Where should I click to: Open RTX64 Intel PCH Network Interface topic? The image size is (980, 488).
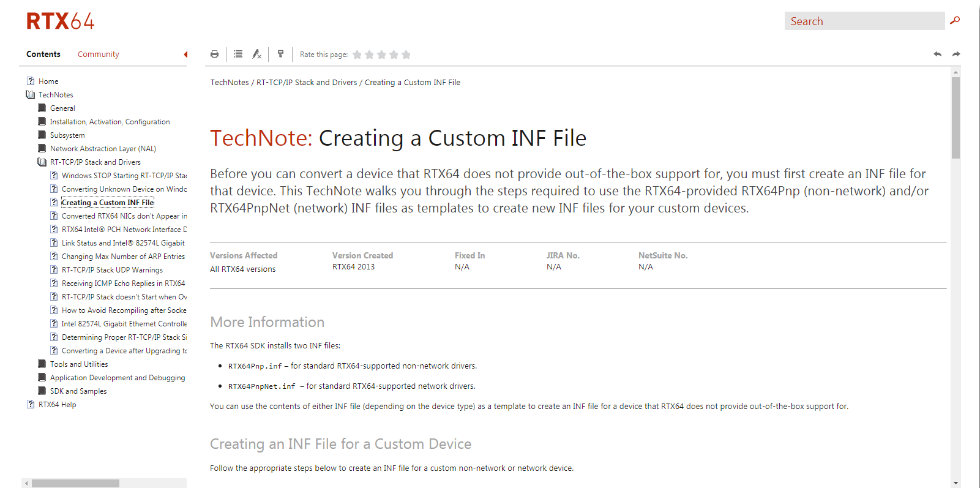click(x=124, y=229)
